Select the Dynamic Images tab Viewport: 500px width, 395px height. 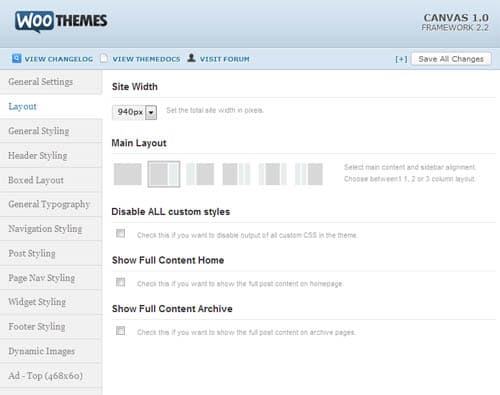pos(51,351)
